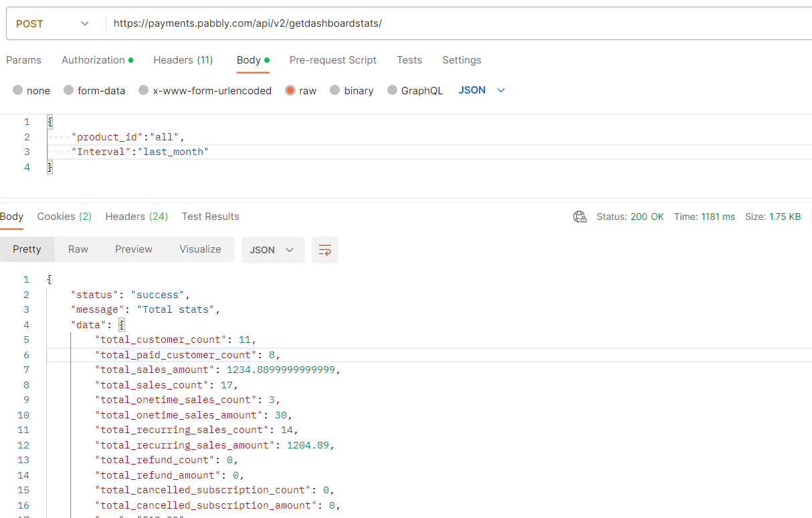Click the "status": "success" response line
This screenshot has height=518, width=812.
coord(131,295)
